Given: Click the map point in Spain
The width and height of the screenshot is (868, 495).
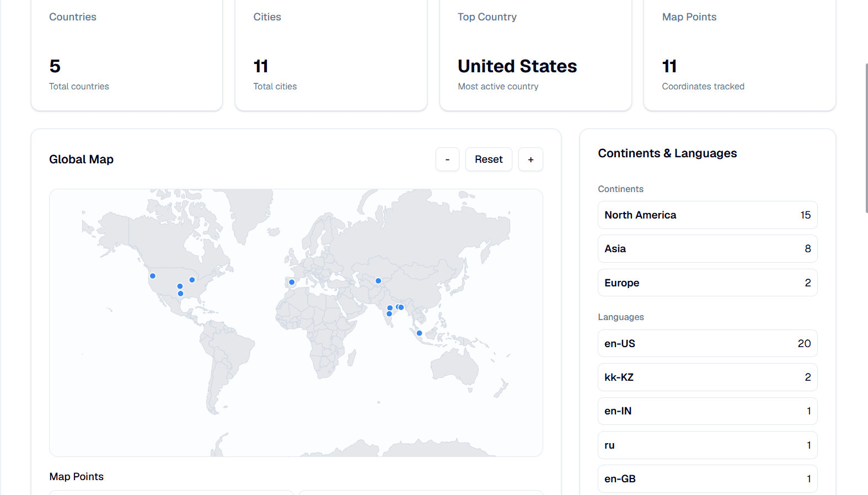Looking at the screenshot, I should (x=292, y=282).
